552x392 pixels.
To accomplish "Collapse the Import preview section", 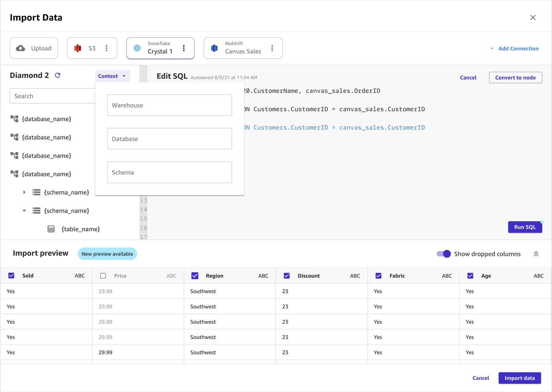I will 536,254.
